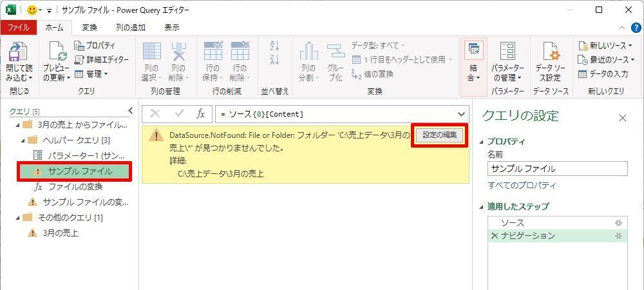Open New Source (新しいソース) dropdown

point(605,45)
